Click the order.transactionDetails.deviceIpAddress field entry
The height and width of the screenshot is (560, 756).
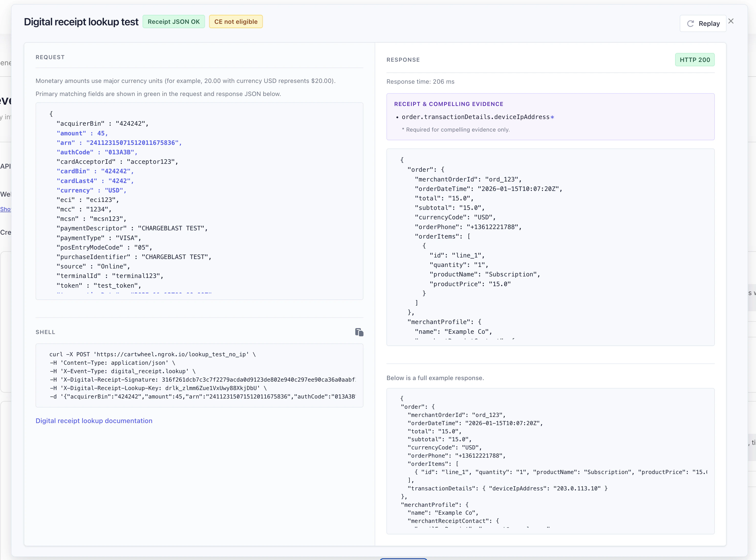[475, 117]
